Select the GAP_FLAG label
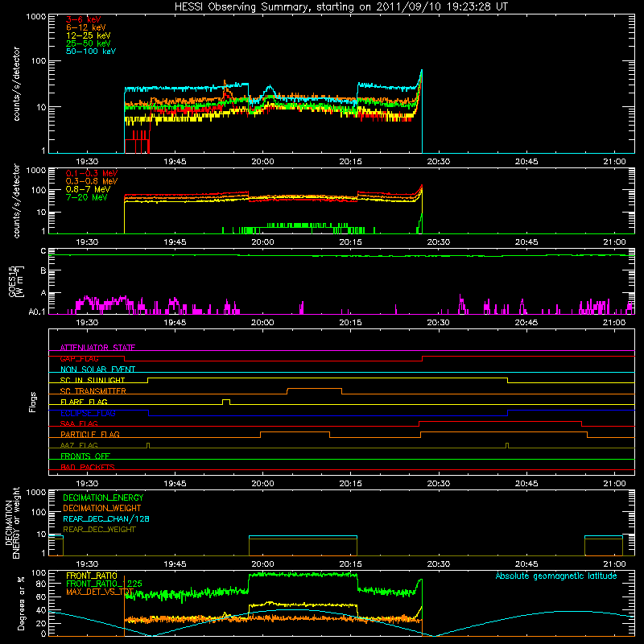This screenshot has height=644, width=644. [79, 358]
